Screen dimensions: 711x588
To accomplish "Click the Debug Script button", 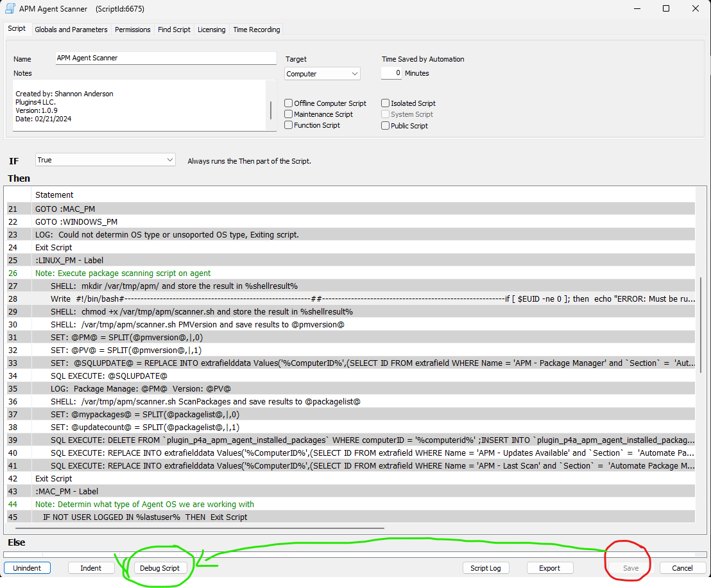I will click(160, 568).
